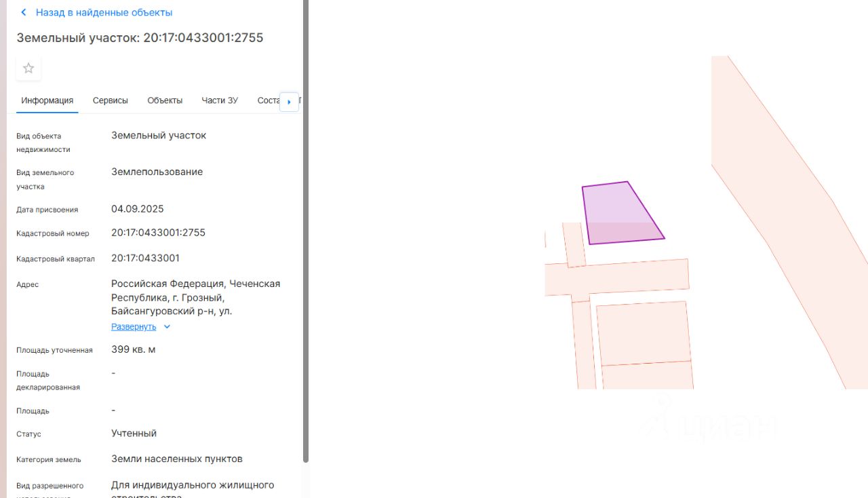Click the Адрес field label
868x498 pixels.
[x=28, y=285]
